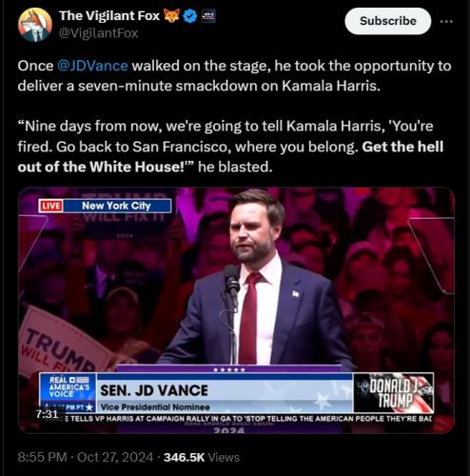Open the three-dot more options menu

[x=446, y=21]
